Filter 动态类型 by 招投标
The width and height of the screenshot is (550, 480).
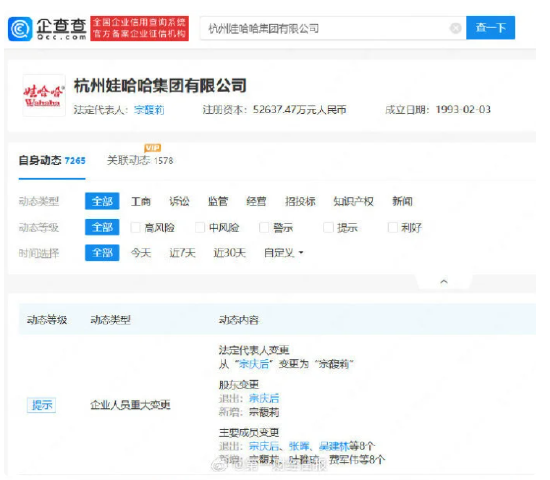[300, 201]
